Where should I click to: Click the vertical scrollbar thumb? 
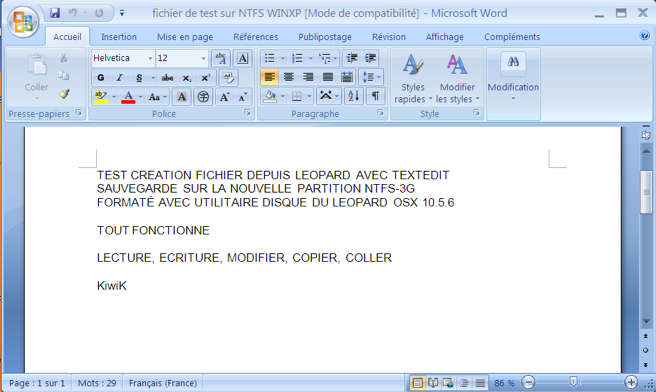[x=646, y=192]
